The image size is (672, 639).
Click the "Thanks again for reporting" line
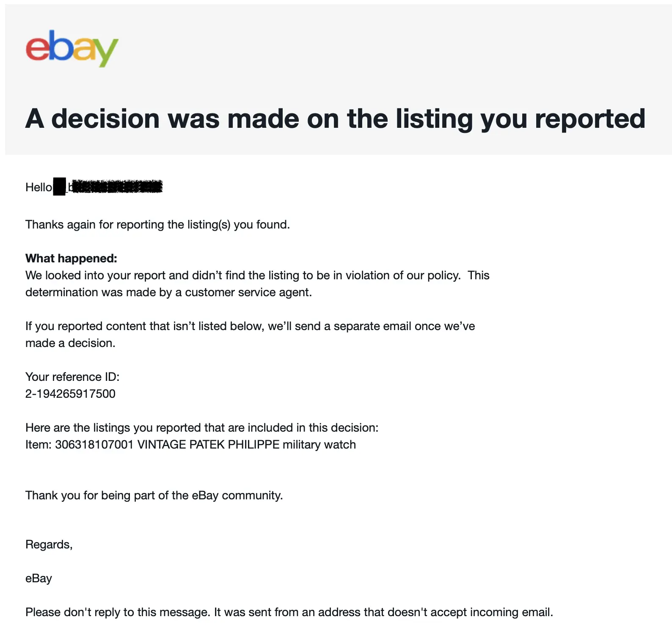click(157, 224)
